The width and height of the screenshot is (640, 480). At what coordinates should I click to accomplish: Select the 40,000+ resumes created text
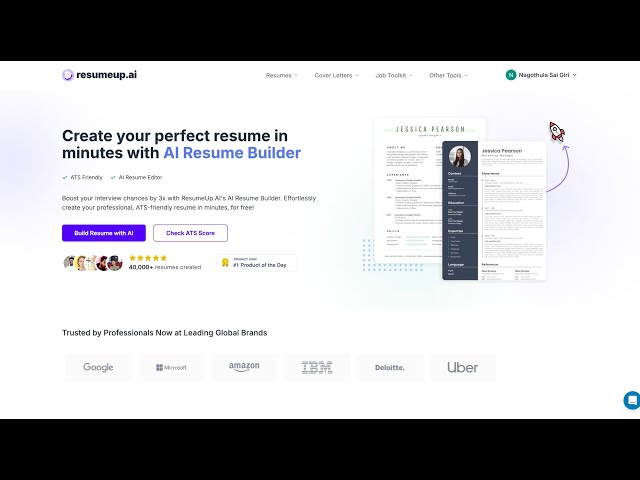pos(165,267)
